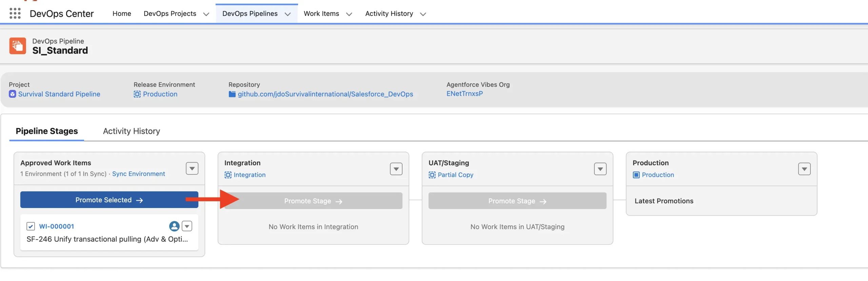
Task: Switch to the Pipeline Stages tab
Action: pos(47,131)
